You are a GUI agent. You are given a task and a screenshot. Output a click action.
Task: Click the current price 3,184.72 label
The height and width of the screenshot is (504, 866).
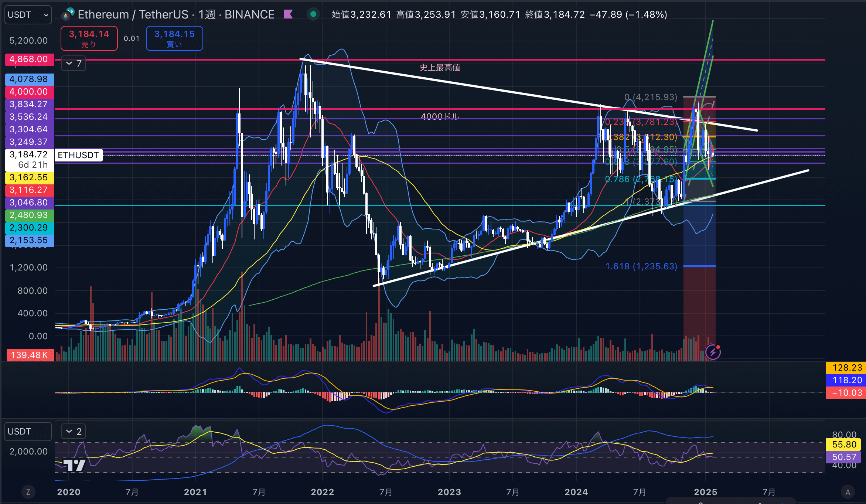tap(29, 160)
